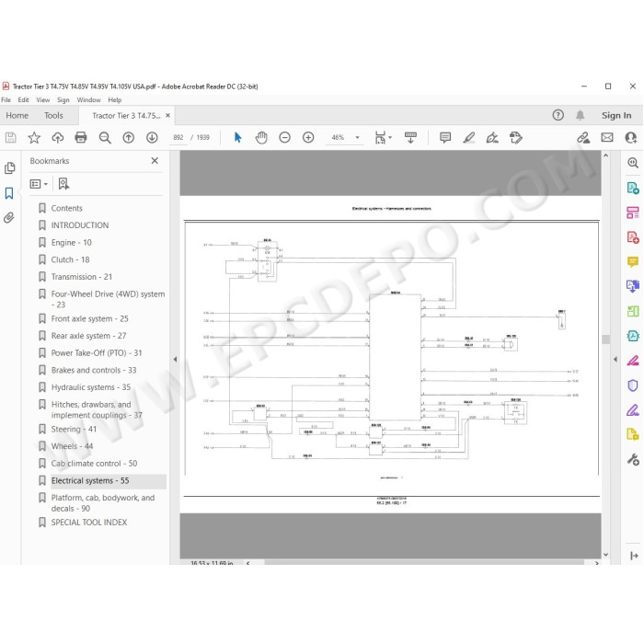Screen dimensions: 644x644
Task: Open the Protect shield tool in right pane
Action: [x=633, y=385]
